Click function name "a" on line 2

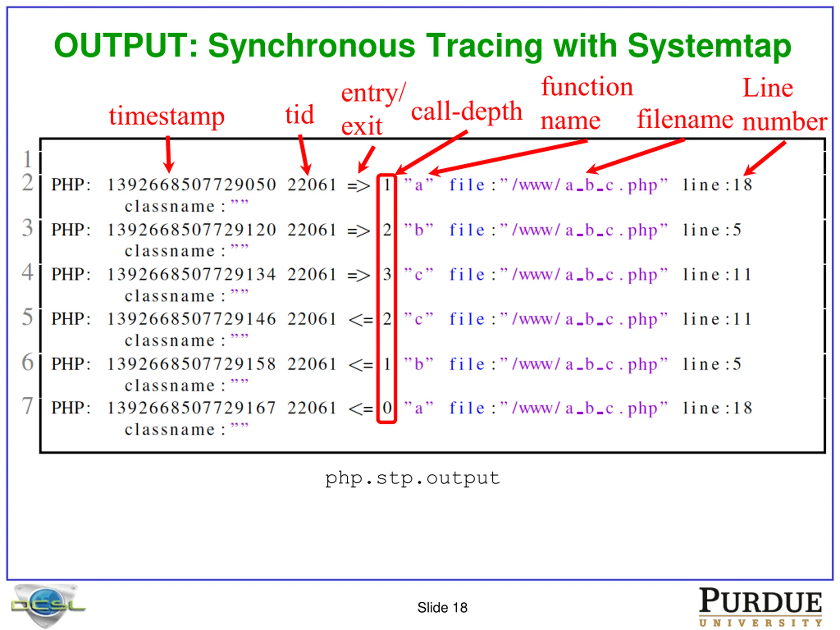(x=418, y=184)
